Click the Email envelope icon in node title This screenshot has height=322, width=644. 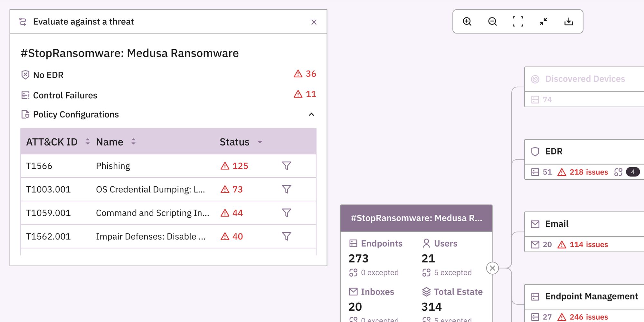tap(535, 224)
